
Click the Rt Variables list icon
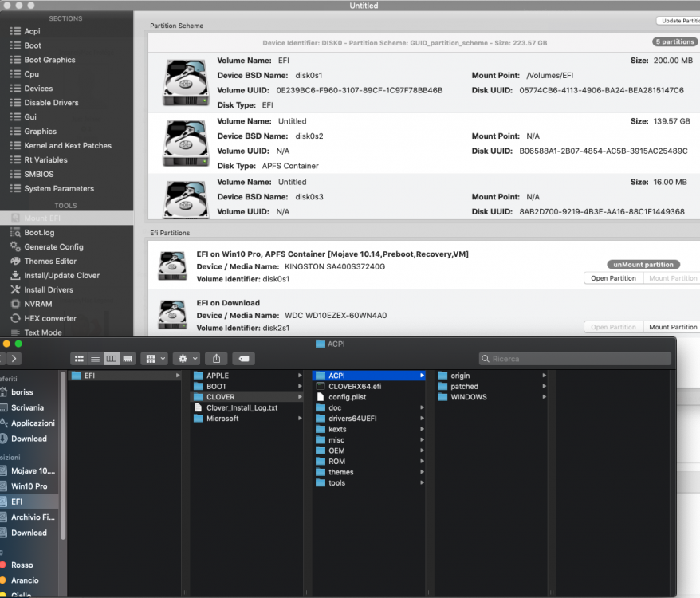(x=16, y=160)
